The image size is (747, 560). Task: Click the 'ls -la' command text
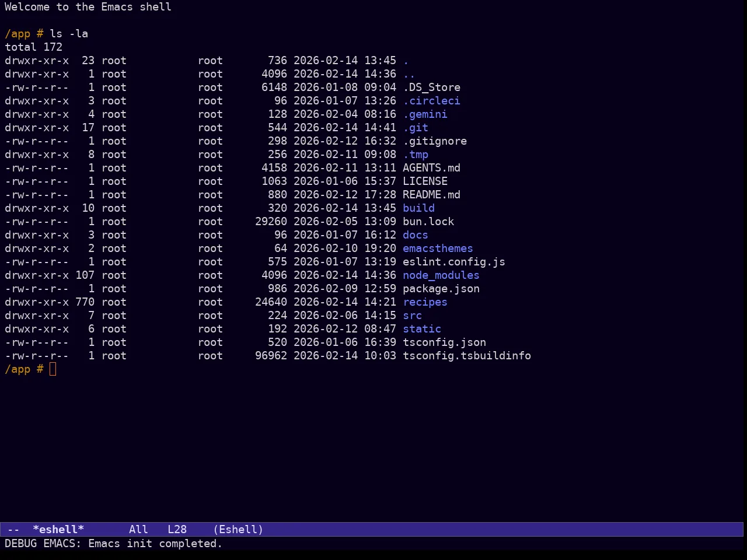(x=69, y=34)
